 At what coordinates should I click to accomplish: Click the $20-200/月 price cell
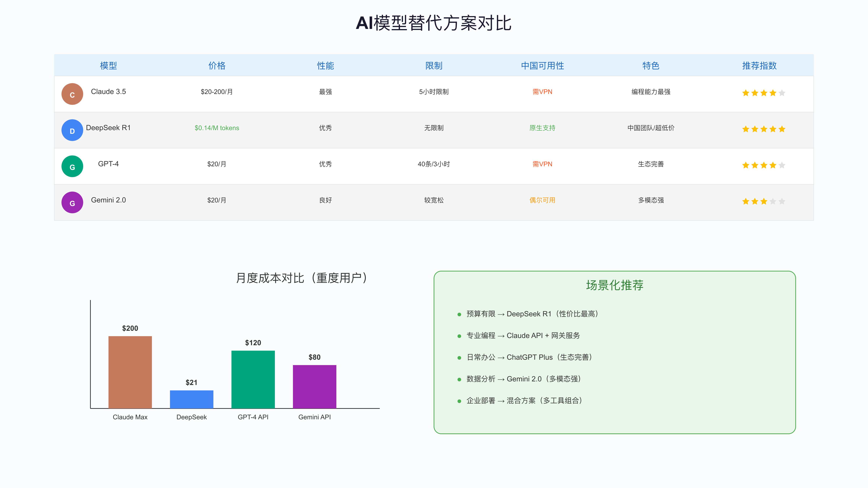[x=217, y=92]
